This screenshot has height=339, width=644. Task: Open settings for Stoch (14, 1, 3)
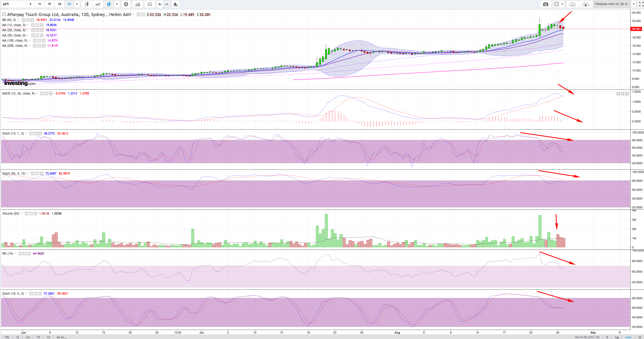(36, 133)
